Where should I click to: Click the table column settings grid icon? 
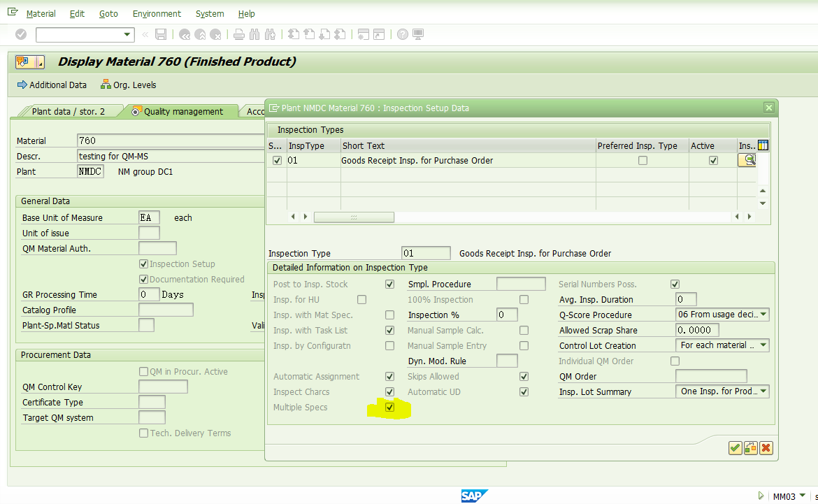[763, 145]
